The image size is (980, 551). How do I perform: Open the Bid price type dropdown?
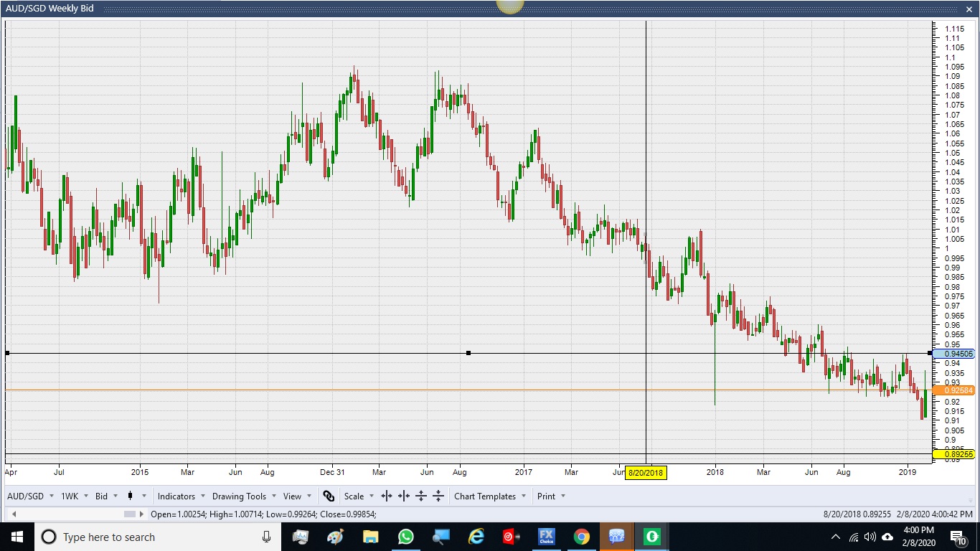pos(107,496)
